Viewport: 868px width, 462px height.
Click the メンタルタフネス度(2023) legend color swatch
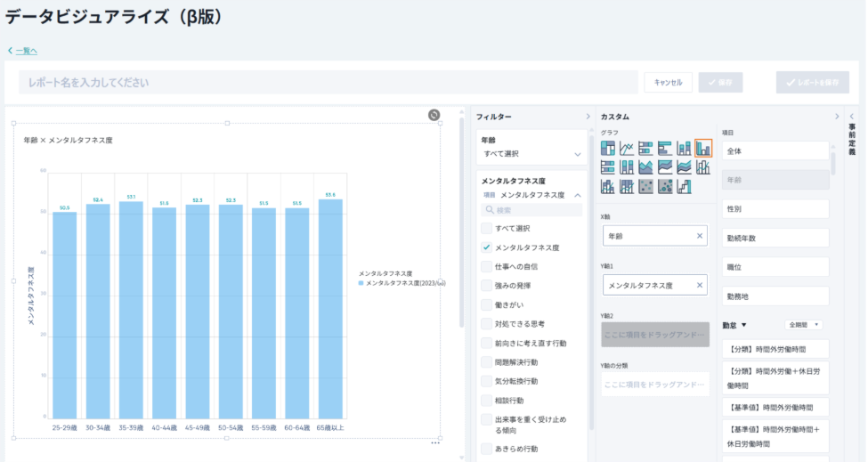(361, 283)
